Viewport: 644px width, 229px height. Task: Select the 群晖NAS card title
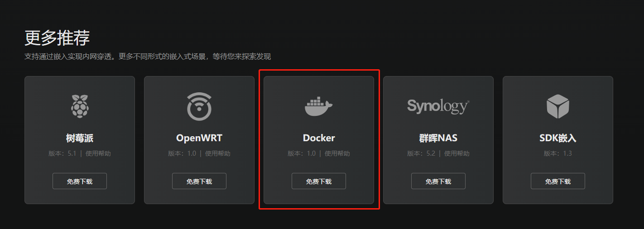[438, 138]
